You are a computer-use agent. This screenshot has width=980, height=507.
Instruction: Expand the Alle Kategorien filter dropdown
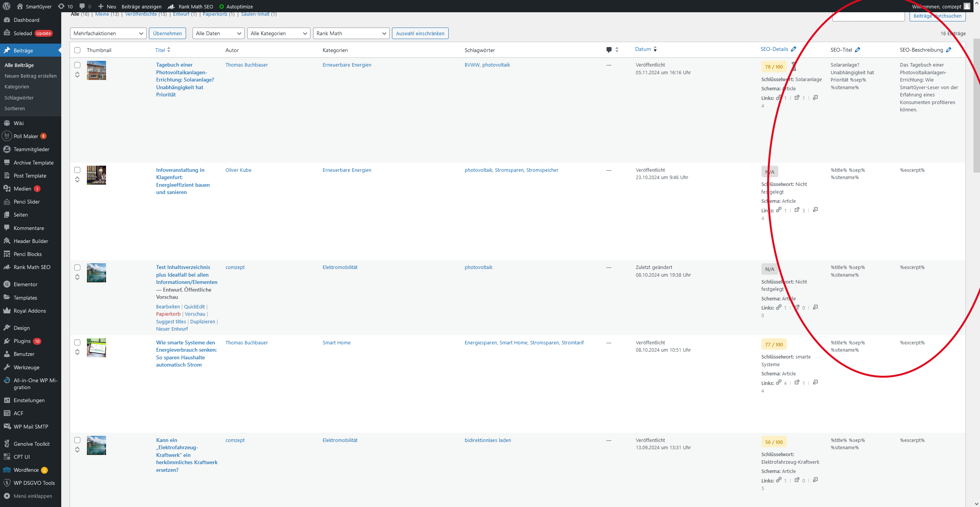click(x=278, y=33)
